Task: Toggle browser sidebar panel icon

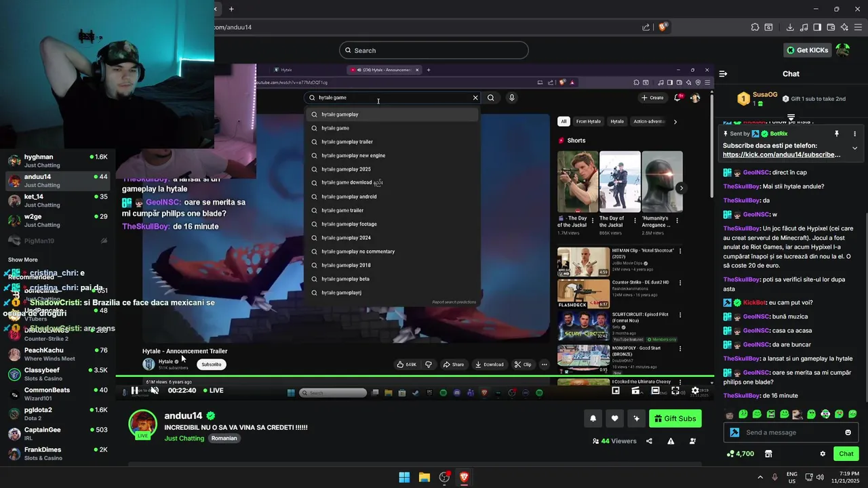Action: [817, 27]
